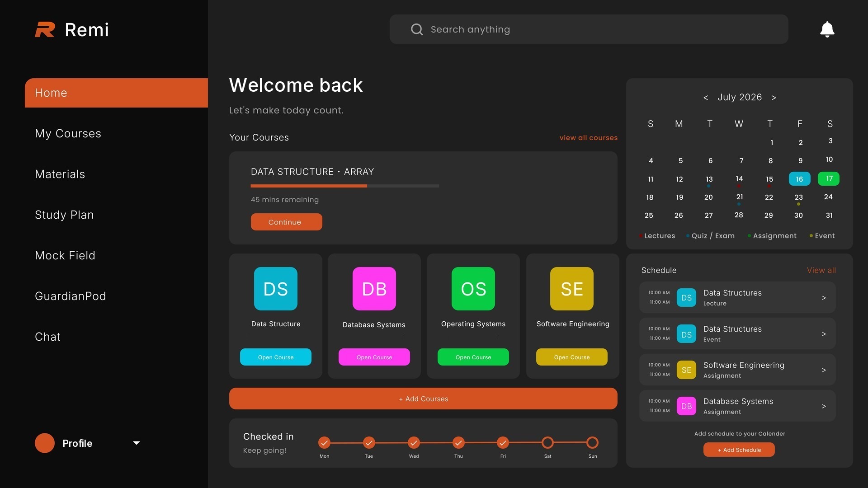Image resolution: width=868 pixels, height=488 pixels.
Task: Click the Add Schedule button
Action: pyautogui.click(x=739, y=450)
